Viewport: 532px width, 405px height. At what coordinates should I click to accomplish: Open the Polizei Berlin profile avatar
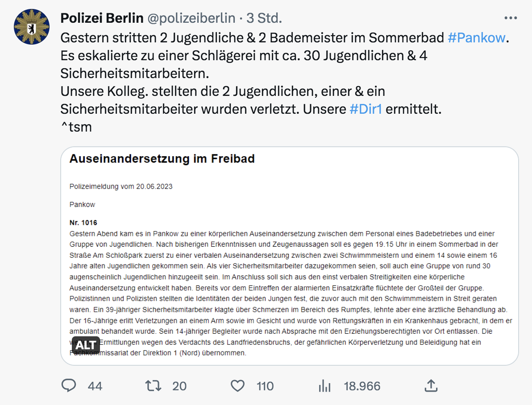click(32, 26)
